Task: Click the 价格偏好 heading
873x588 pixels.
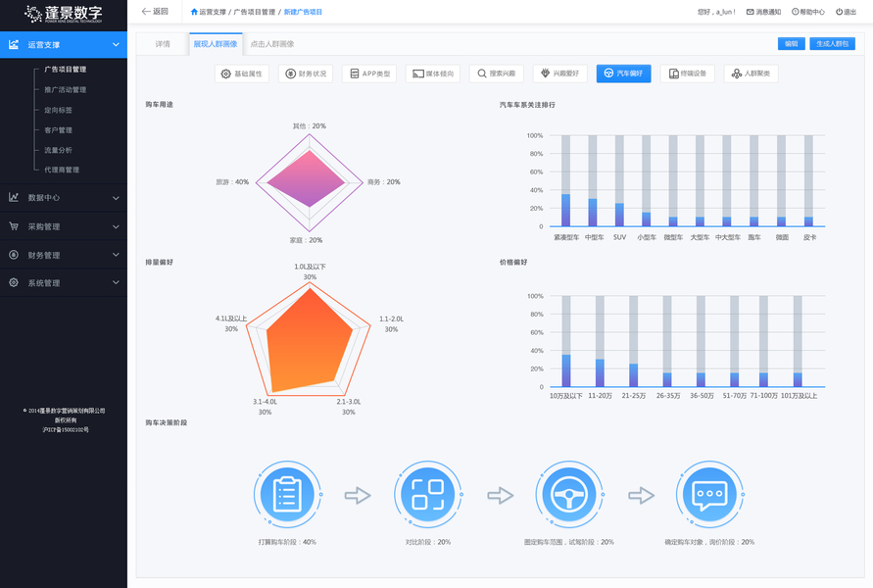Action: (513, 263)
